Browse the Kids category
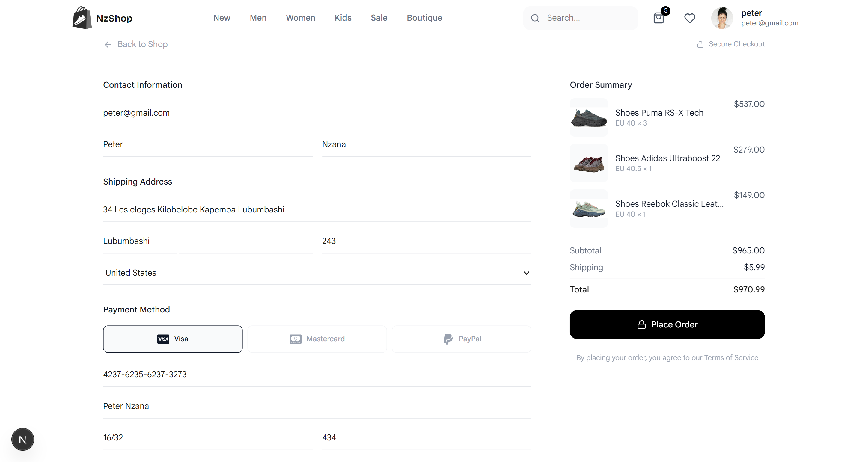The height and width of the screenshot is (462, 868). [343, 18]
